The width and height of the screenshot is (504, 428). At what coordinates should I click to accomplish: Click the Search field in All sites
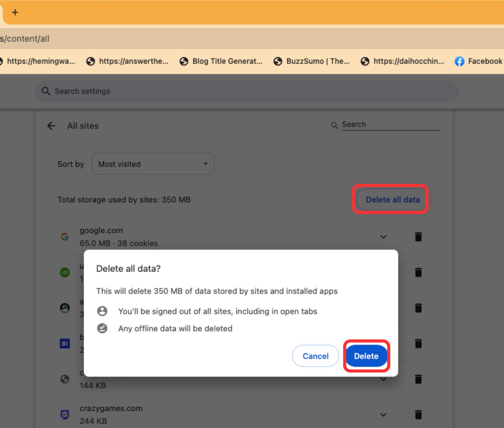click(391, 124)
